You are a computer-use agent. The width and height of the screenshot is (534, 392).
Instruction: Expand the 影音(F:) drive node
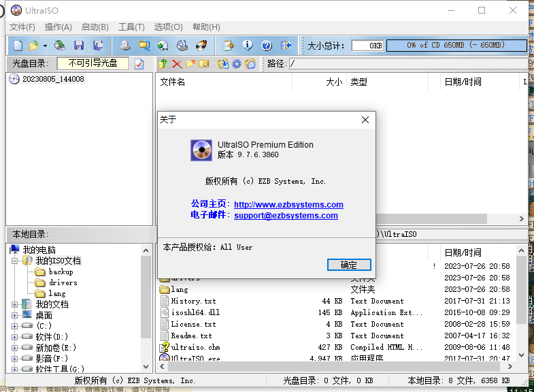point(15,359)
